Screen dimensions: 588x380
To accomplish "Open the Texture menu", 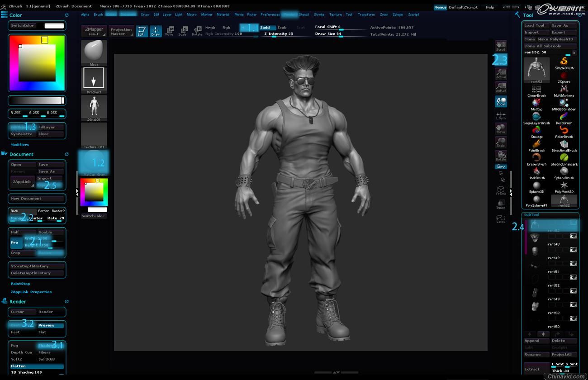I will pyautogui.click(x=335, y=14).
